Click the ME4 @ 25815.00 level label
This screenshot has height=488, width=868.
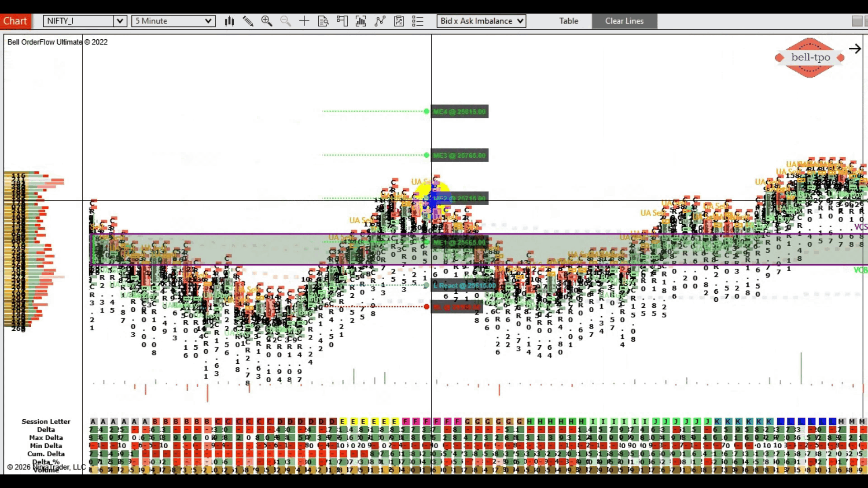point(459,112)
